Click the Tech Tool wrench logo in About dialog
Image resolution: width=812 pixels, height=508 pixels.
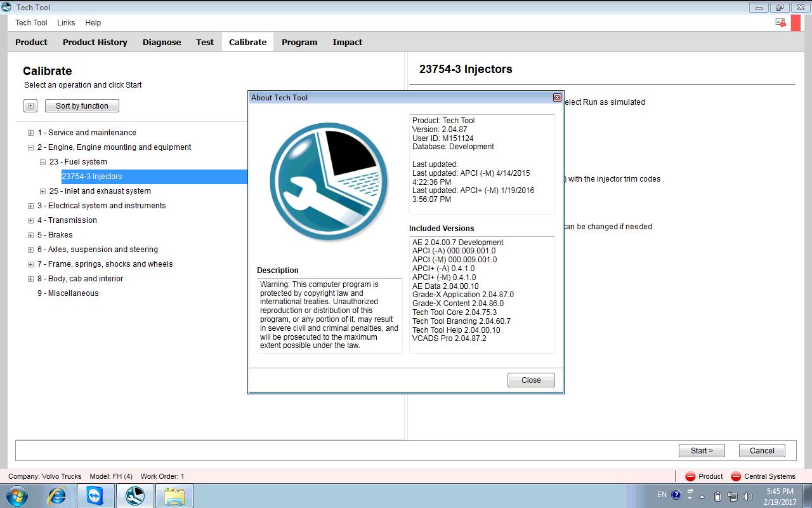point(329,182)
